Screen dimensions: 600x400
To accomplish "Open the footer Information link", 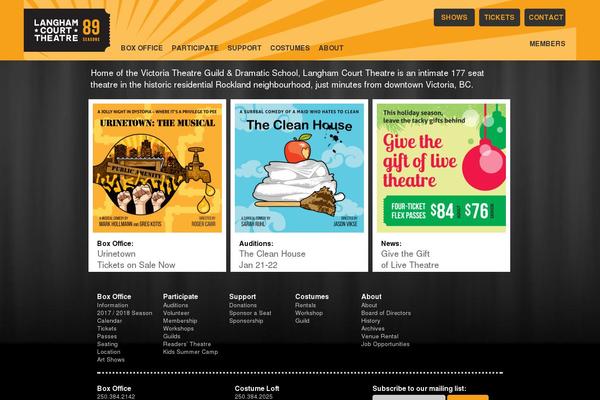I will click(x=112, y=305).
